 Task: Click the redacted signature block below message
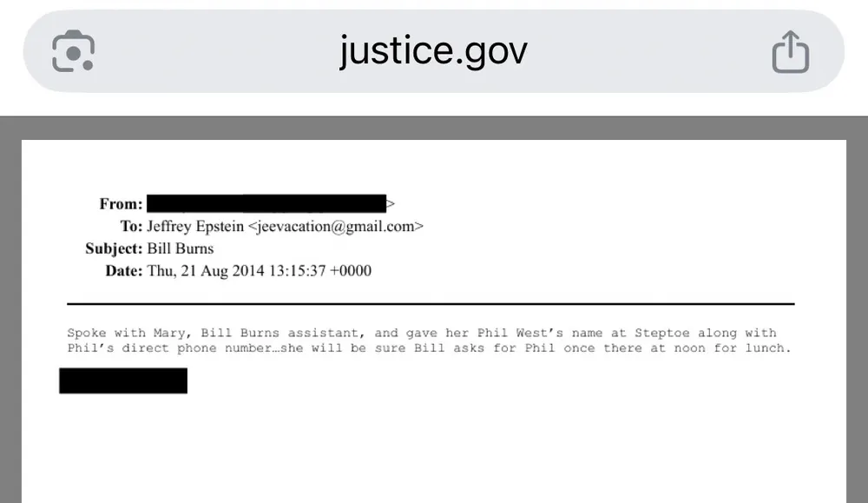coord(123,381)
